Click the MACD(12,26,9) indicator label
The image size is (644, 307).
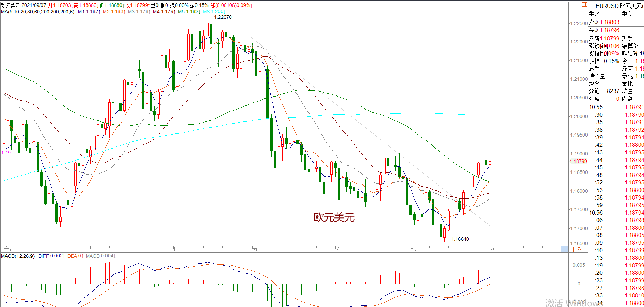[x=18, y=256]
